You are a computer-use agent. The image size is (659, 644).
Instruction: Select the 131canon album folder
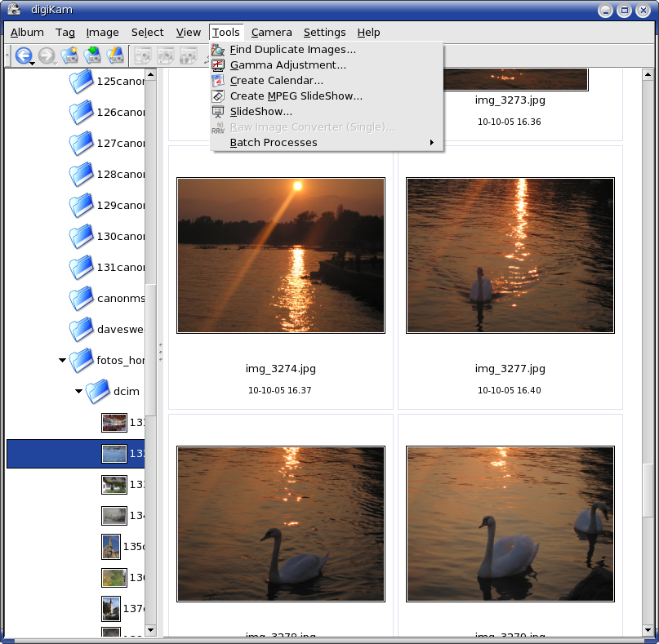pyautogui.click(x=107, y=267)
